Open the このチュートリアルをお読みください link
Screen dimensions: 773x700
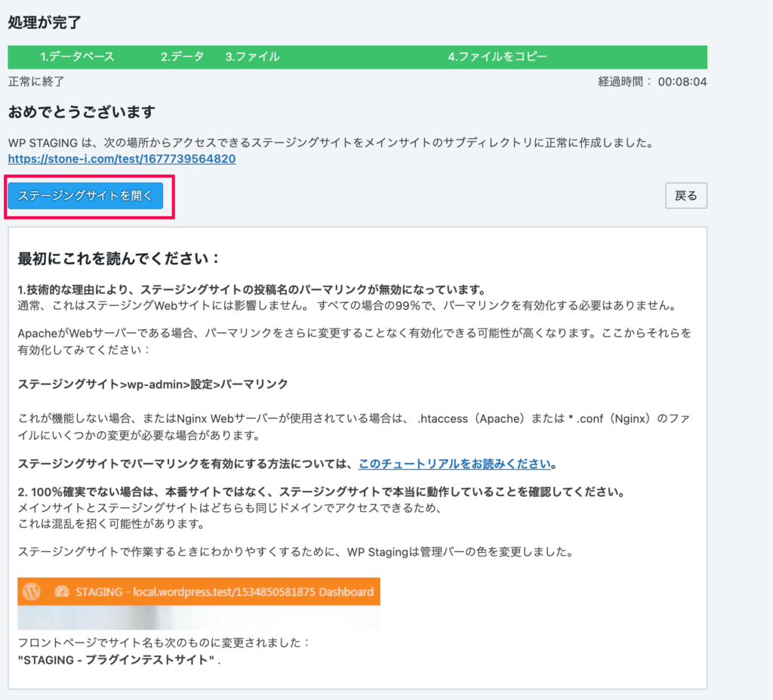[x=454, y=464]
